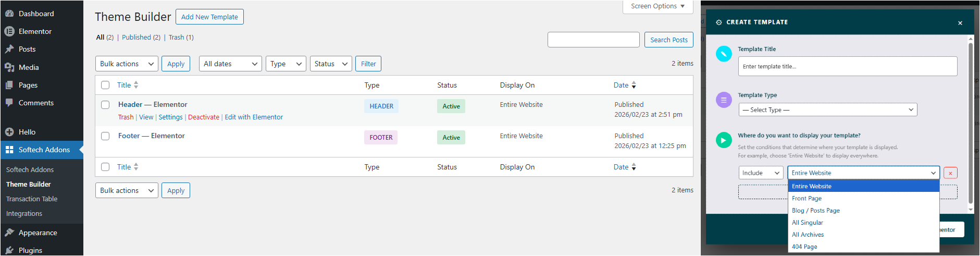The height and width of the screenshot is (256, 980).
Task: Choose All Singular option
Action: [864, 222]
